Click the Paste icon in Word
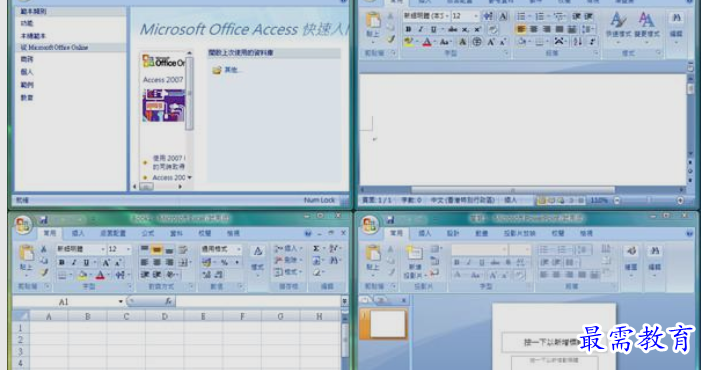 coord(373,21)
